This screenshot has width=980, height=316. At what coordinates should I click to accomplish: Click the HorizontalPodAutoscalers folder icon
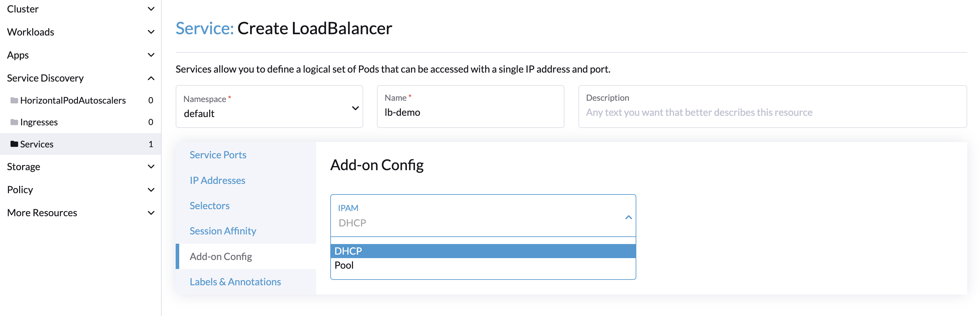pyautogui.click(x=14, y=100)
